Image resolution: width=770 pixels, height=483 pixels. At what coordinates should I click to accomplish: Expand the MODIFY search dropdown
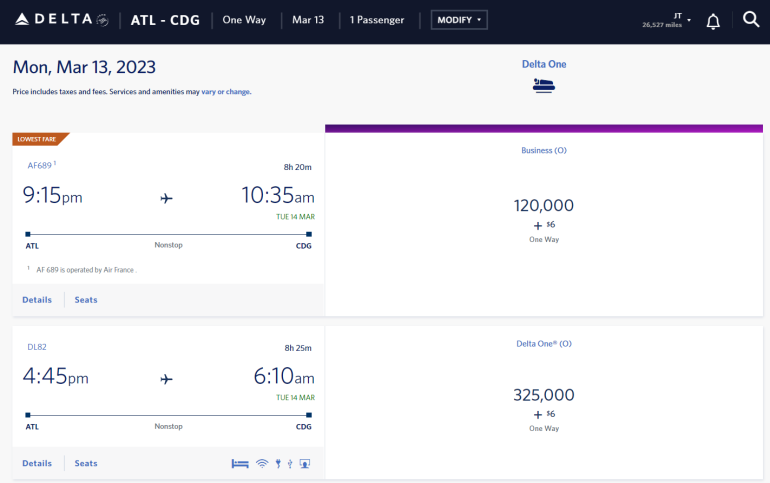459,20
